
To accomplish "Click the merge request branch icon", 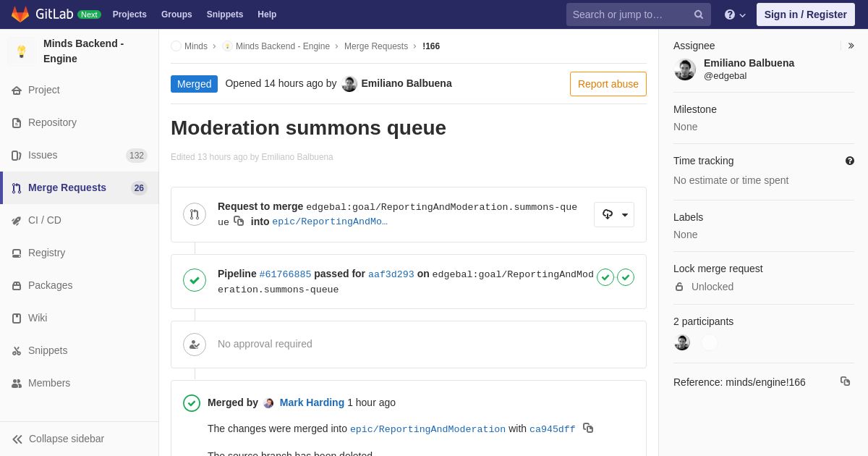I will 195,214.
